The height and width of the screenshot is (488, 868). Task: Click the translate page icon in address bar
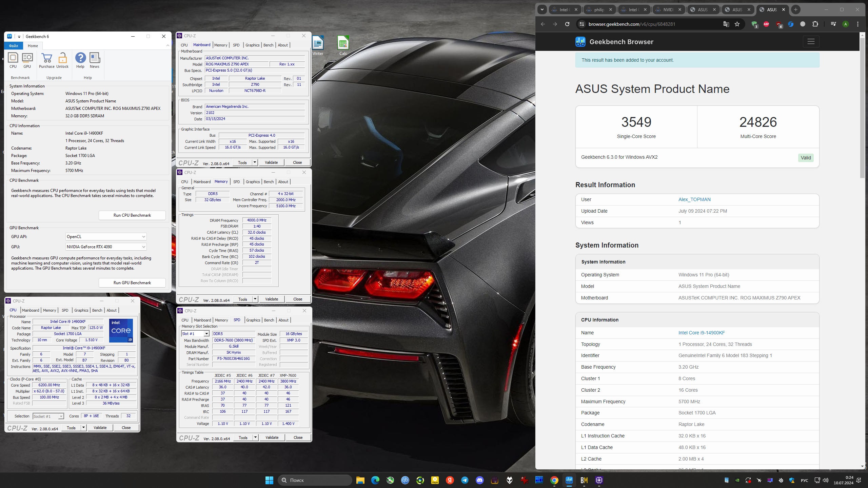click(726, 24)
